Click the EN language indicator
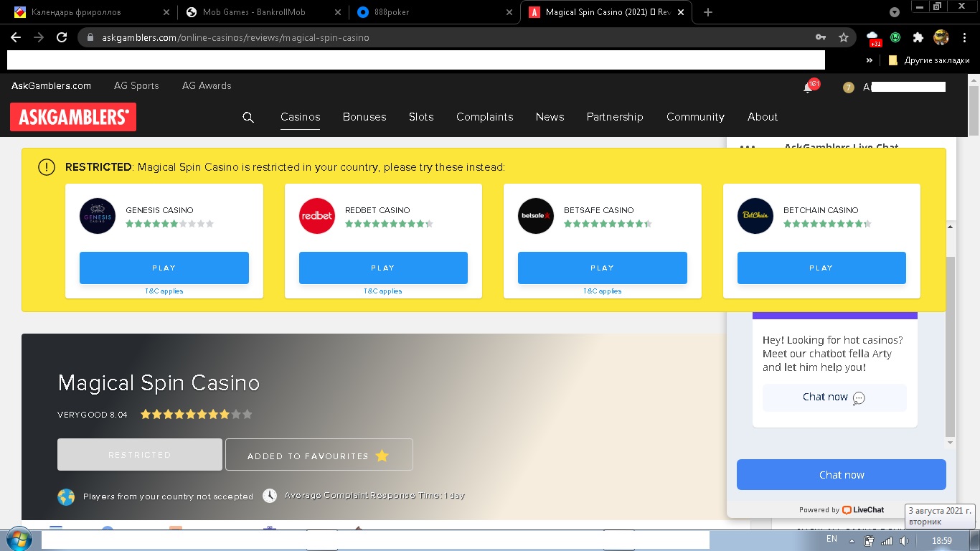980x551 pixels. click(831, 539)
